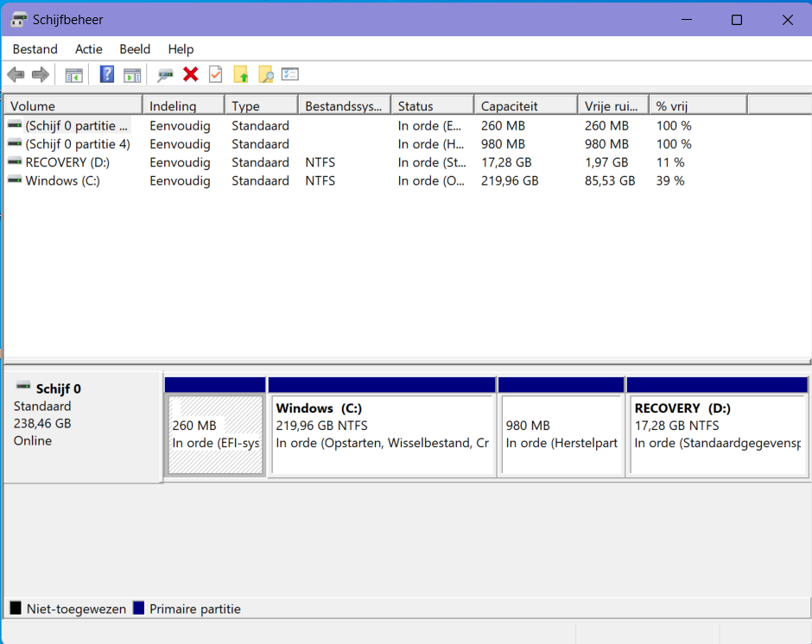Select the Windows (C:) volume row
Screen dimensions: 812x644
62,180
